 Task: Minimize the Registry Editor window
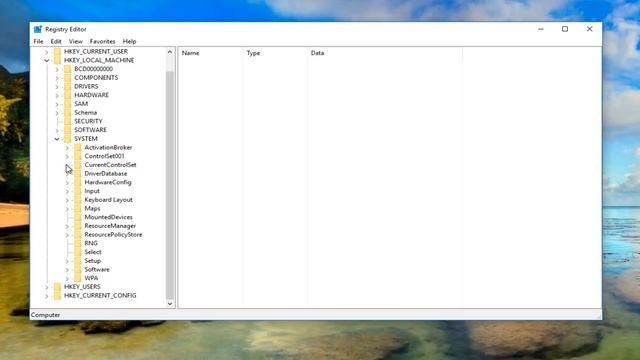tap(541, 29)
